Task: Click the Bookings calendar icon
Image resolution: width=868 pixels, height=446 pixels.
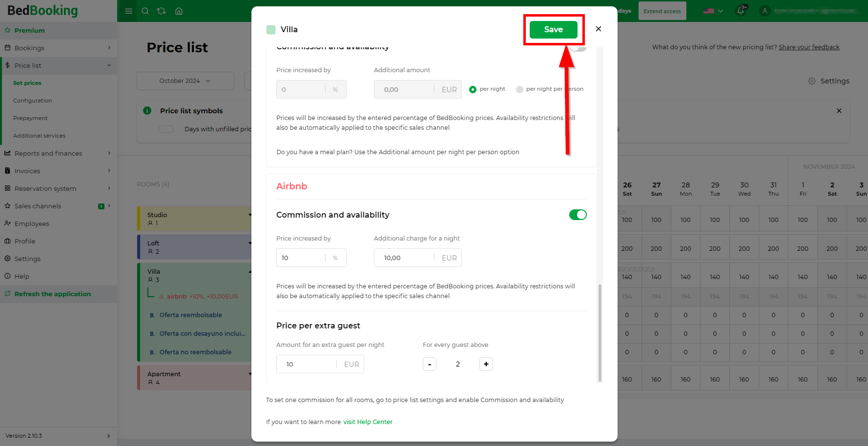Action: tap(8, 48)
